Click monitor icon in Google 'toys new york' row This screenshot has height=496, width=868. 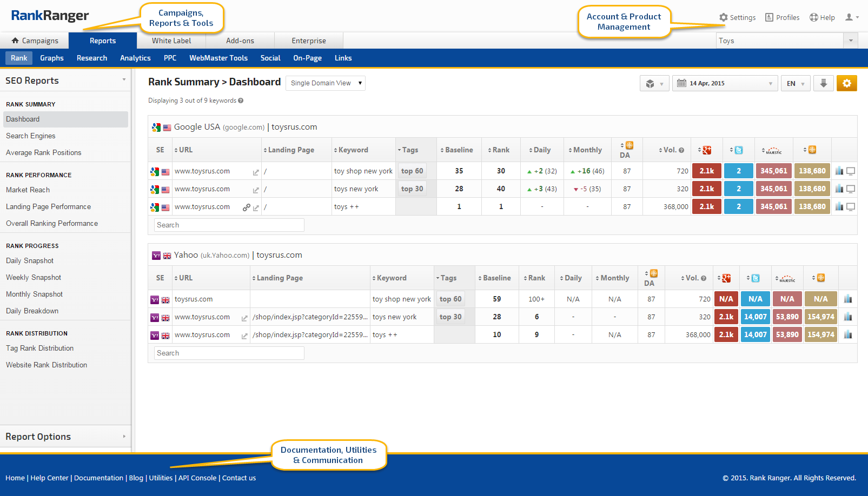tap(851, 189)
